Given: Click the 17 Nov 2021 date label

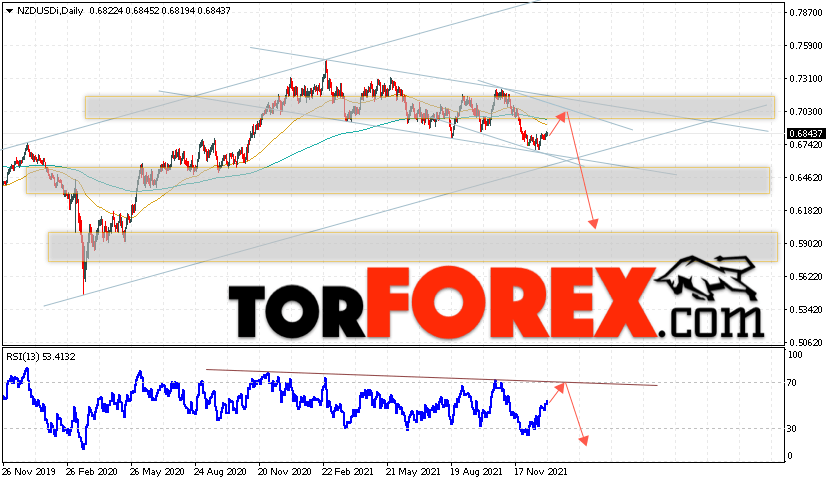Looking at the screenshot, I should click(x=541, y=472).
